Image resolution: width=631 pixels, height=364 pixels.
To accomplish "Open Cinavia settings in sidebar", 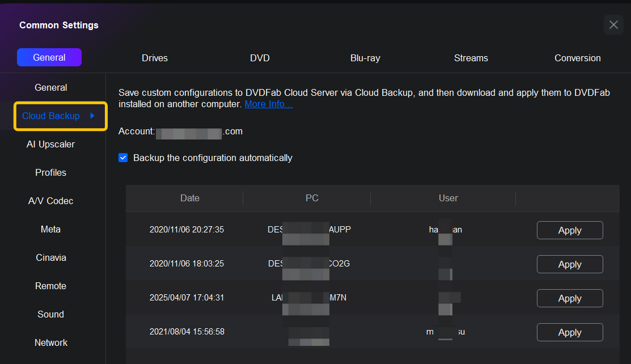I will point(51,257).
